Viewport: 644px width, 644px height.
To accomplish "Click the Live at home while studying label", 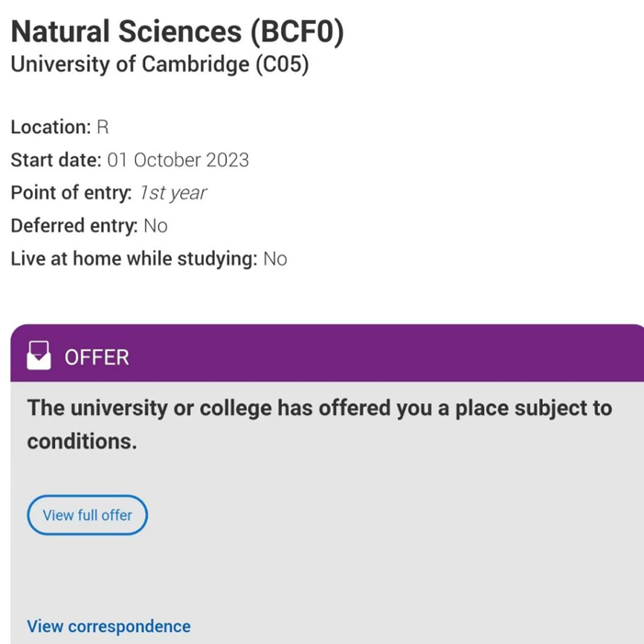I will pos(133,259).
